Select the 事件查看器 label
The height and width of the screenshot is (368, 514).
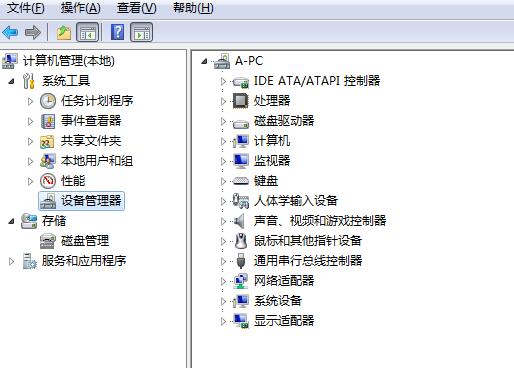(91, 121)
